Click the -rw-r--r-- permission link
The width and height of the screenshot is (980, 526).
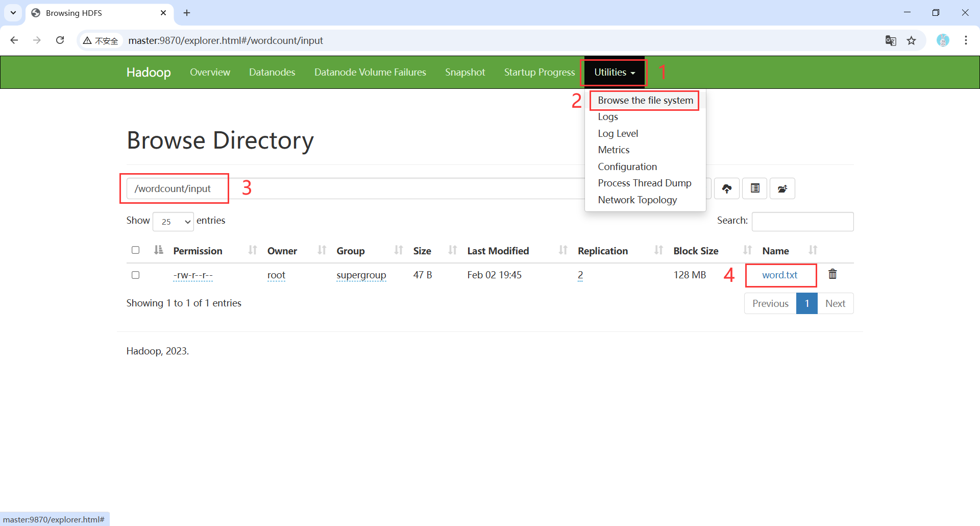pos(193,275)
